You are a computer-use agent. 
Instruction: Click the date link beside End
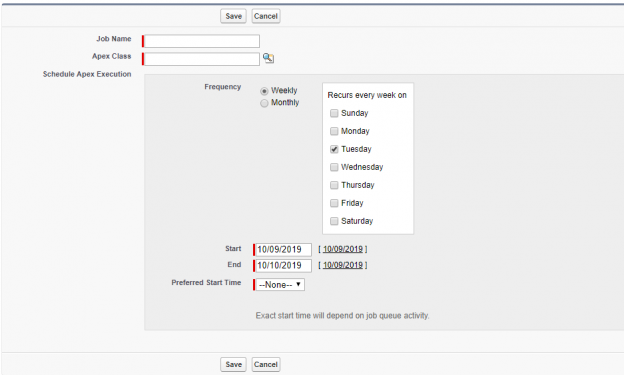[x=343, y=265]
